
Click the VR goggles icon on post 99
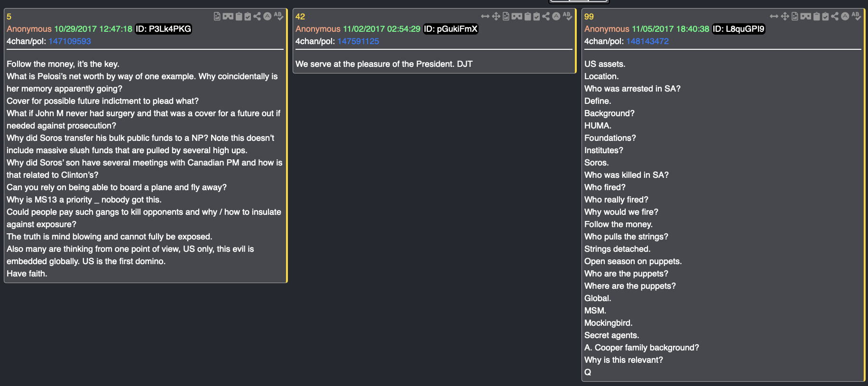[x=806, y=16]
